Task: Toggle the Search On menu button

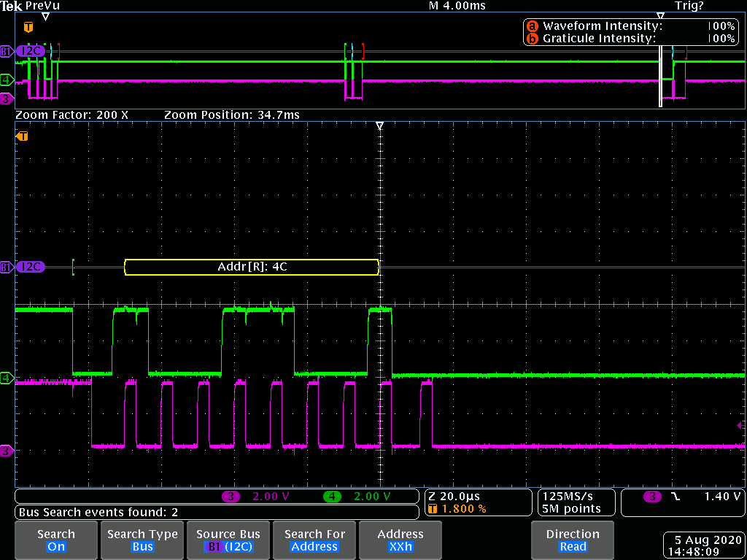Action: 56,540
